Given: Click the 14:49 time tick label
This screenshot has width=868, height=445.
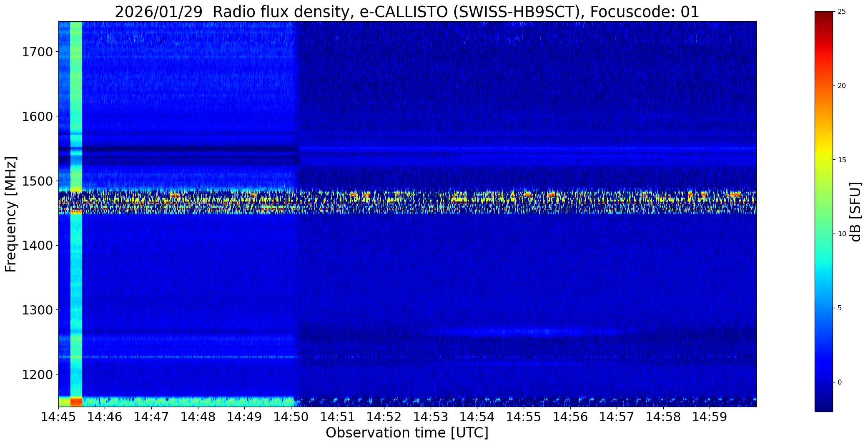Looking at the screenshot, I should pyautogui.click(x=245, y=417).
